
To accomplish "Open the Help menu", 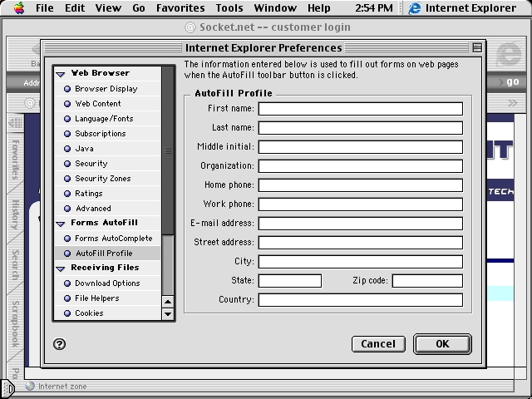I will (319, 7).
